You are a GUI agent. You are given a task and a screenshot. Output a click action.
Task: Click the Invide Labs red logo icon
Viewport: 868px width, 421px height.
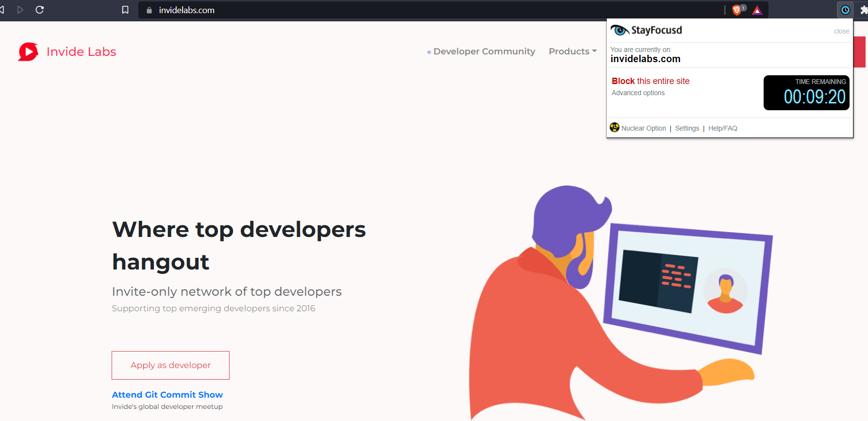point(28,51)
